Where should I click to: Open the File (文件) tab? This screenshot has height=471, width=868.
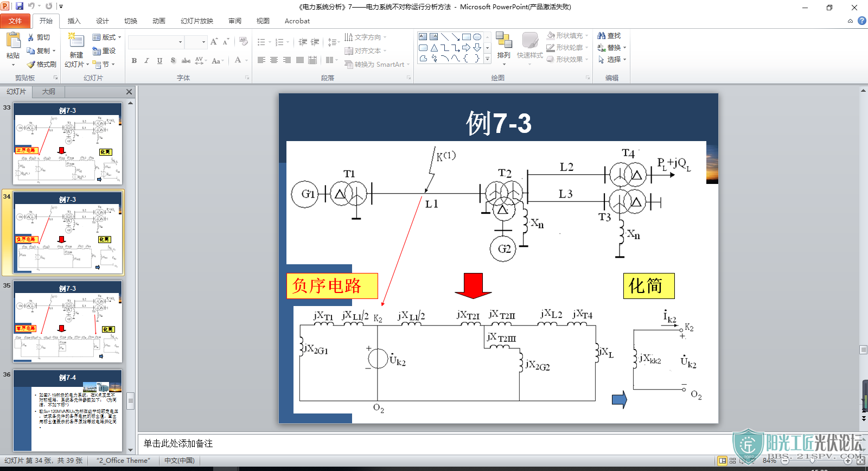[x=15, y=21]
